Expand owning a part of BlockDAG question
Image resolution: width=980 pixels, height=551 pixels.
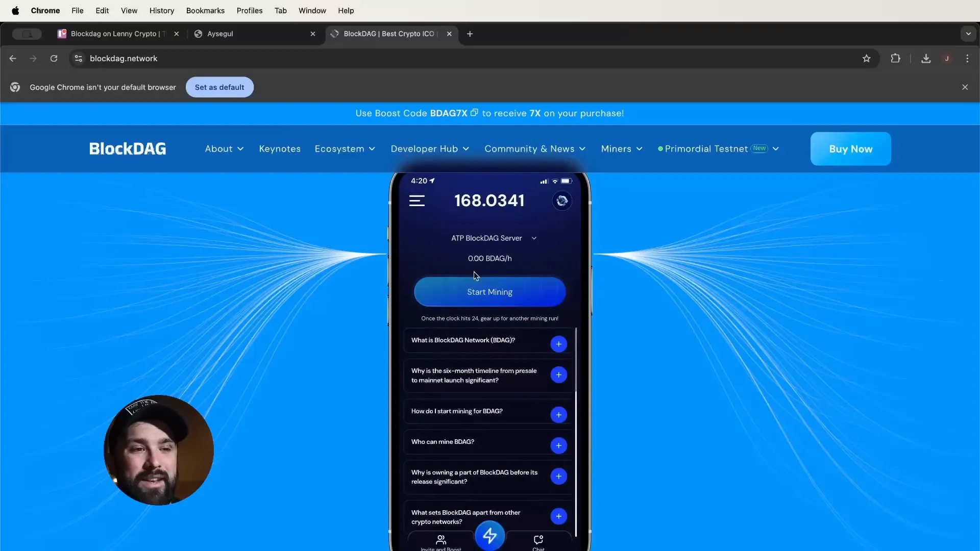click(558, 477)
